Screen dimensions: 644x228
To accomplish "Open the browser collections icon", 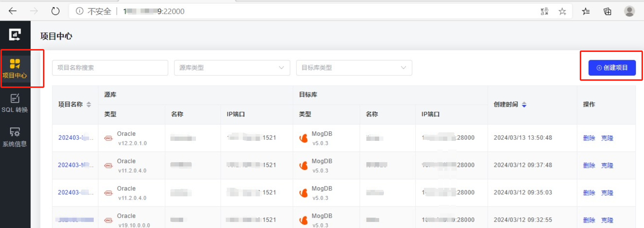I will [607, 11].
